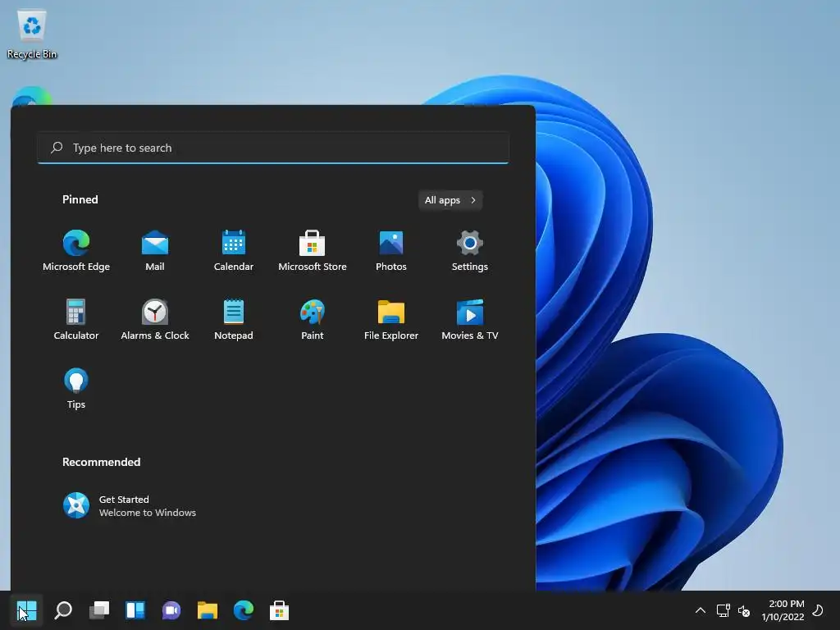Viewport: 840px width, 630px height.
Task: Launch Movies & TV
Action: click(470, 319)
